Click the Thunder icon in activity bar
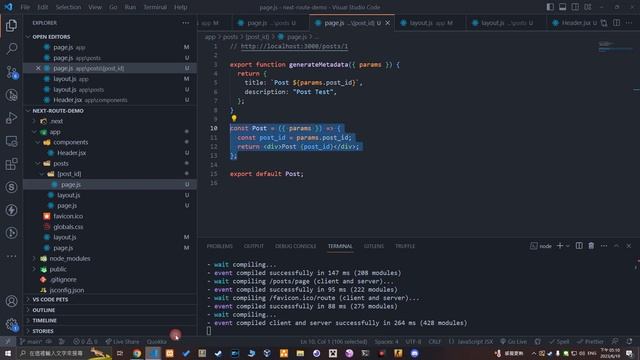Screen dimensions: 640x360 point(11,210)
